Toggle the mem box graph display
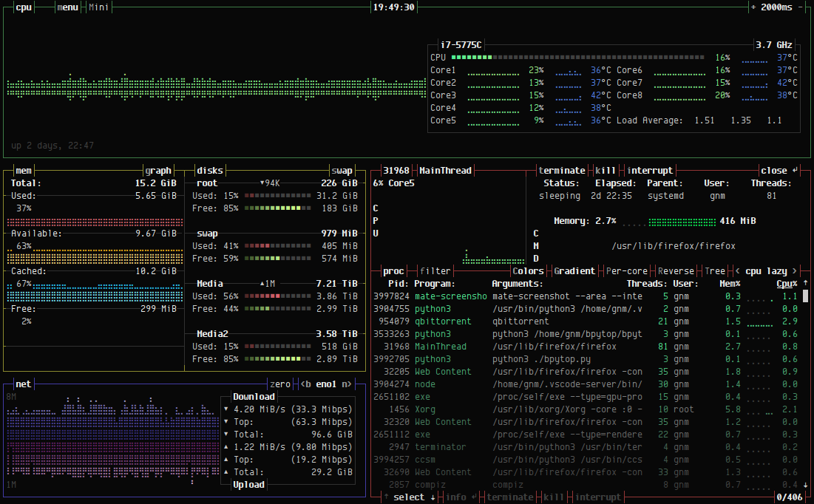The image size is (814, 504). pos(157,170)
